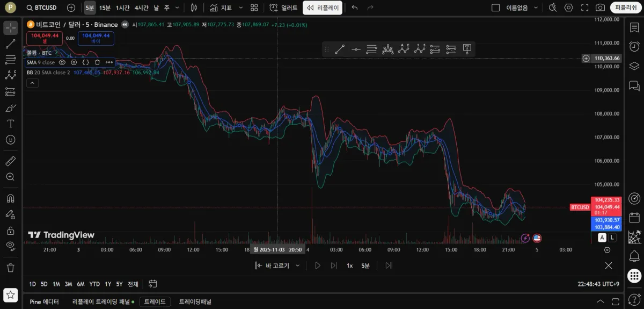Select the Trend Line drawing tool
The height and width of the screenshot is (309, 644).
click(10, 44)
